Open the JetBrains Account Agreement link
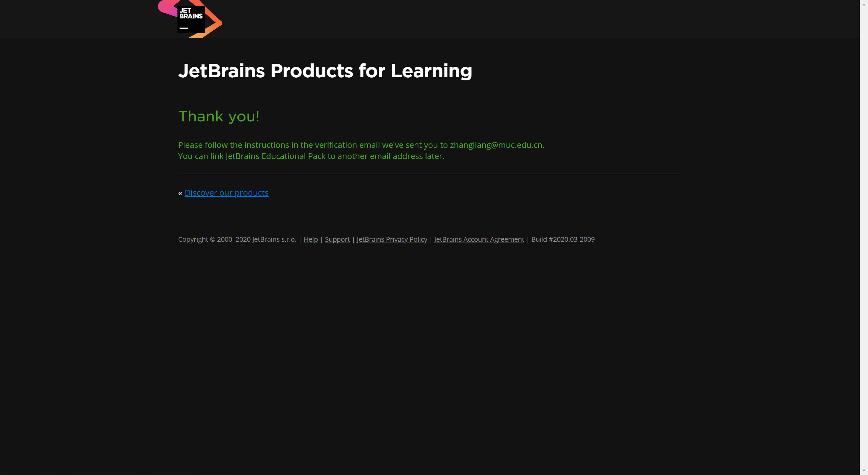Viewport: 868px width, 475px height. pyautogui.click(x=479, y=239)
